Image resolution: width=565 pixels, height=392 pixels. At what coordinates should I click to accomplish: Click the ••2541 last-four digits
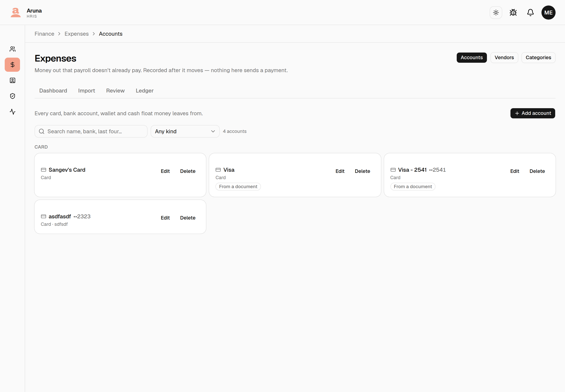[437, 170]
